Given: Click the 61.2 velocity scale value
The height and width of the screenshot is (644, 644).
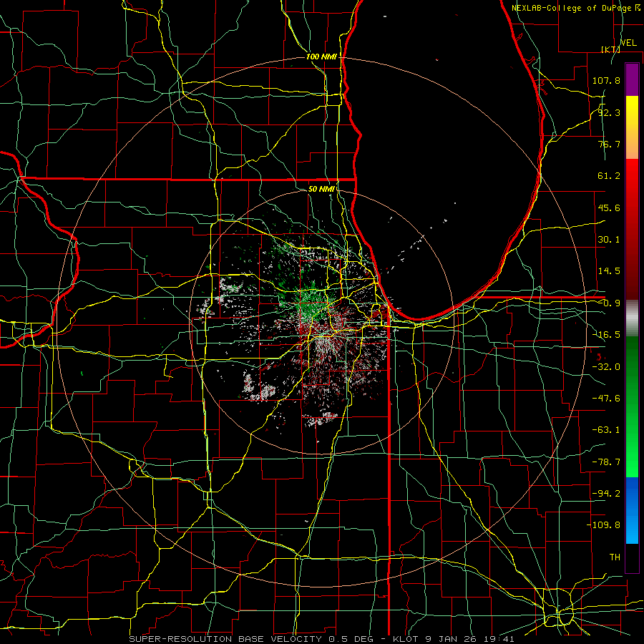Looking at the screenshot, I should [x=609, y=176].
